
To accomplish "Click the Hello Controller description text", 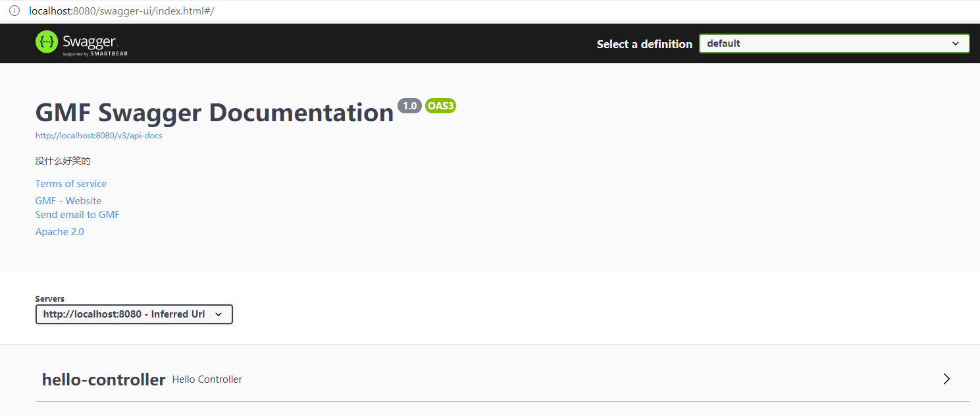I will point(207,379).
